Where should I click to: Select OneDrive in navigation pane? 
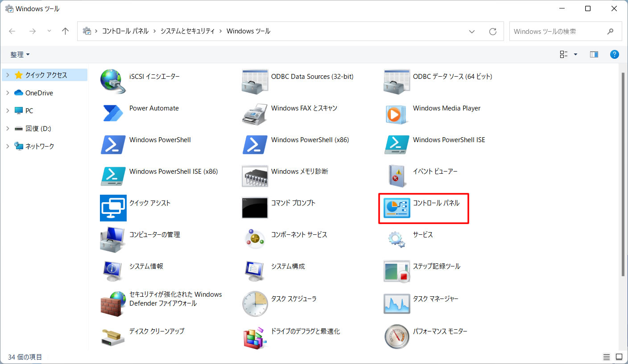click(39, 93)
